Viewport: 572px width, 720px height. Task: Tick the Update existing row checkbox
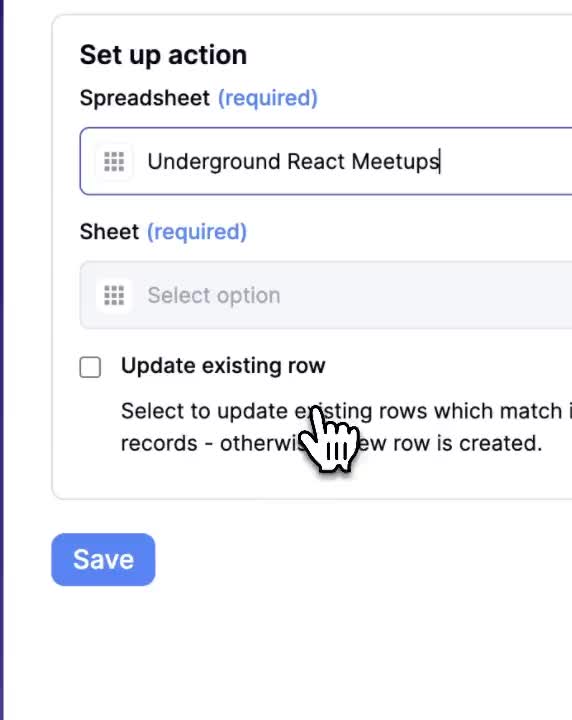tap(90, 367)
